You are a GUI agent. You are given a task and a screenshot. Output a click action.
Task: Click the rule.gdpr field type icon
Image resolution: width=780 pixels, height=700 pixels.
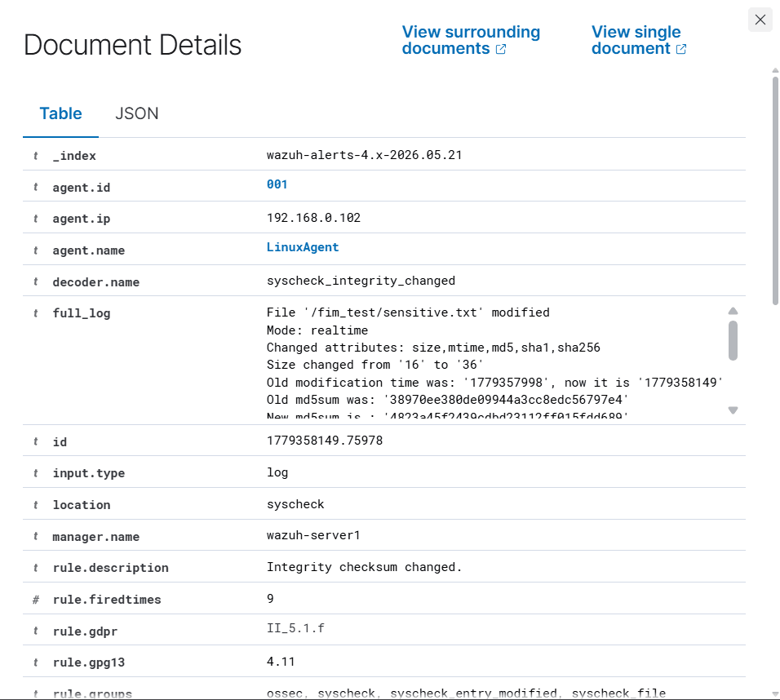36,631
